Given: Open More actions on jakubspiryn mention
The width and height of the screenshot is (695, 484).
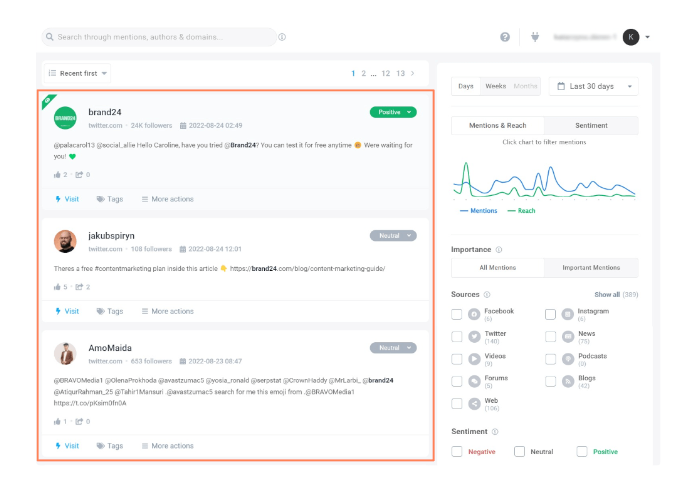Looking at the screenshot, I should 168,311.
